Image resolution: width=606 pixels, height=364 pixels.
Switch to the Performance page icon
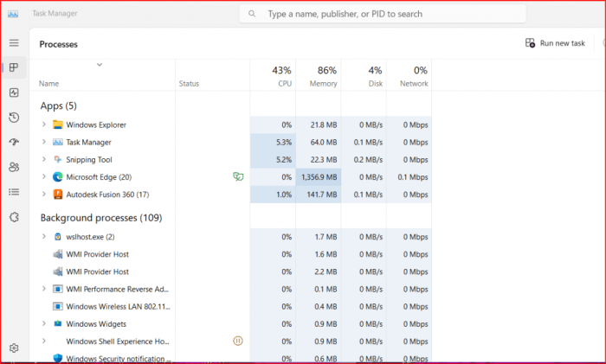pyautogui.click(x=14, y=93)
